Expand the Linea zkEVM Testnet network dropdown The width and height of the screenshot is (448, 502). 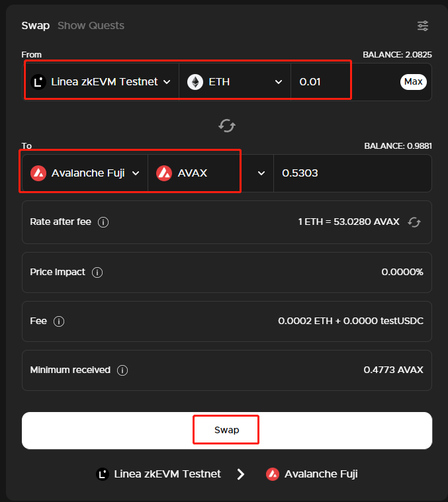pyautogui.click(x=167, y=82)
